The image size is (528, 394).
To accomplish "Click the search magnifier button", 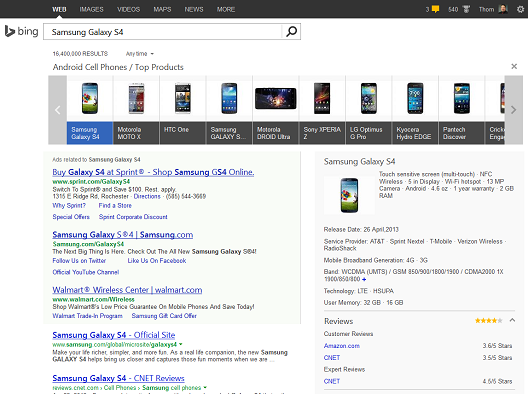I will click(x=291, y=32).
